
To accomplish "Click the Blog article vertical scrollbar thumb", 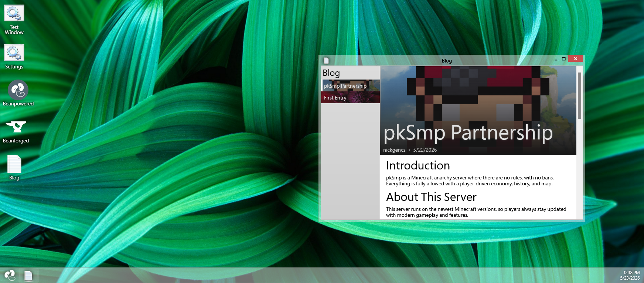I will pos(579,95).
